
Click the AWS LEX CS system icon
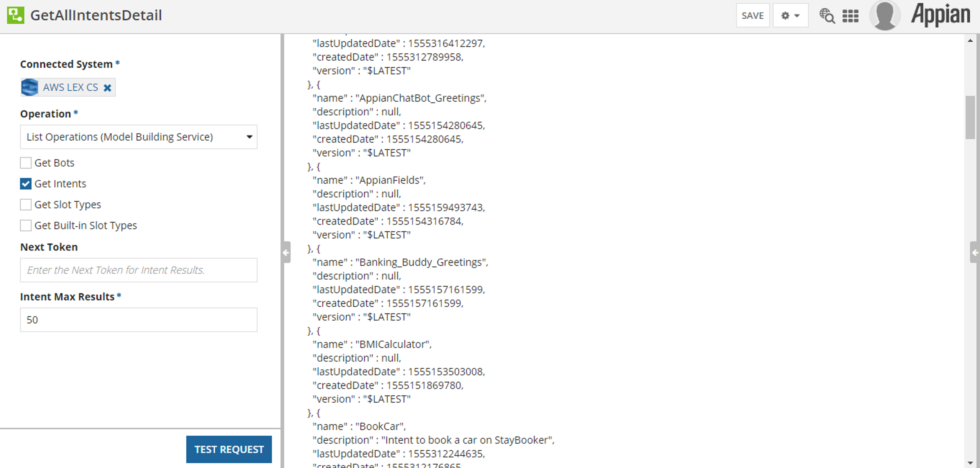[29, 87]
